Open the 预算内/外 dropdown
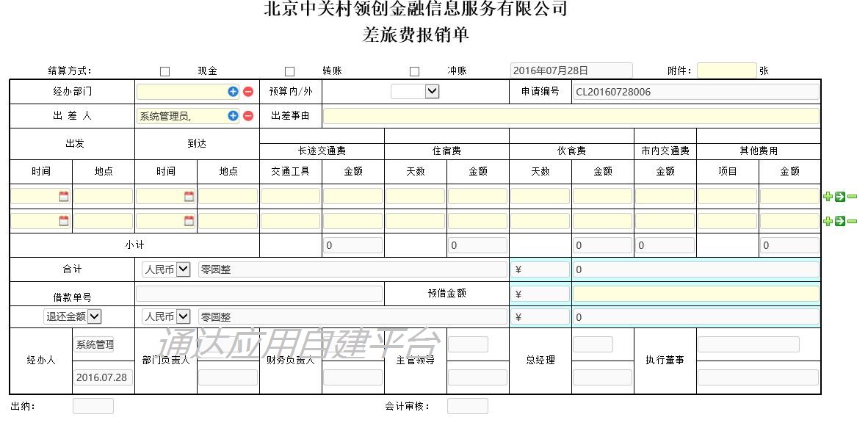 [415, 91]
